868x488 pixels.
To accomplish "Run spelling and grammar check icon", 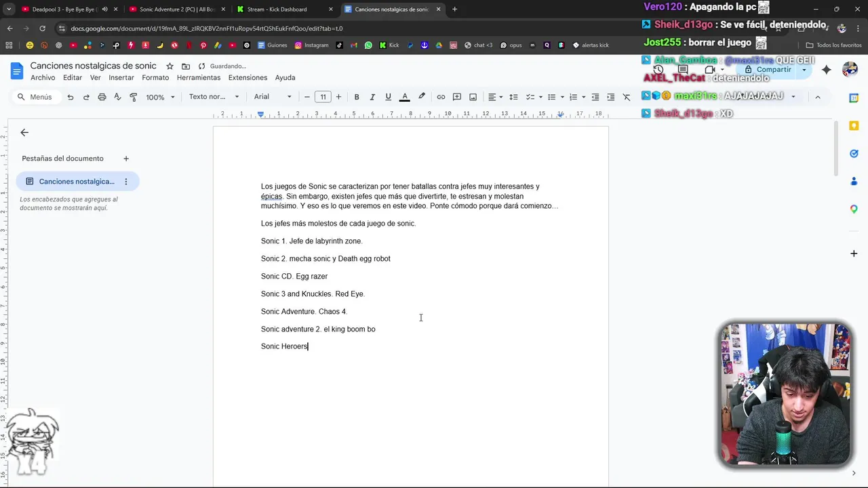I will coord(117,97).
